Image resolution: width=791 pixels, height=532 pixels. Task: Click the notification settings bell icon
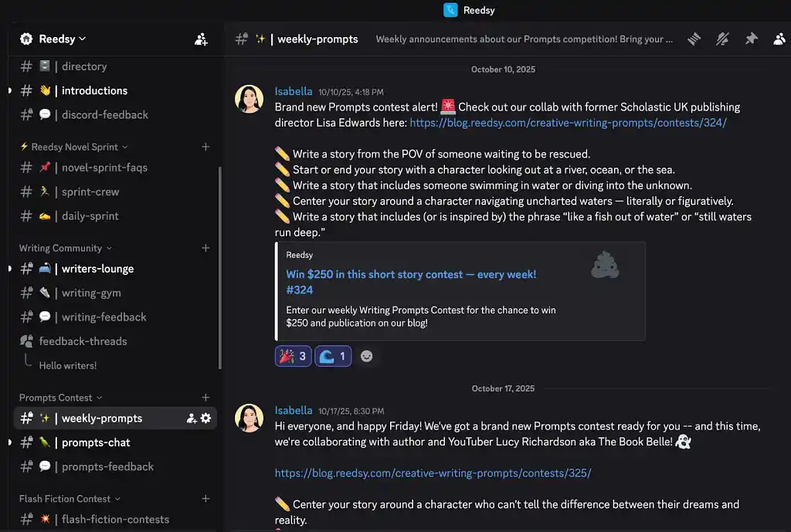click(722, 39)
